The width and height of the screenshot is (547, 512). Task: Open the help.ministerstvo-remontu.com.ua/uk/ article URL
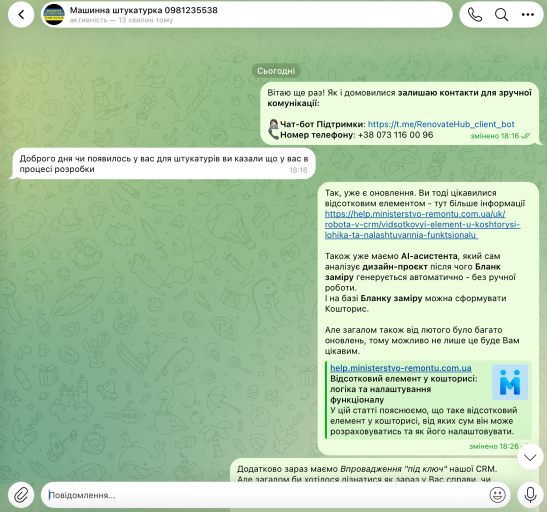422,224
